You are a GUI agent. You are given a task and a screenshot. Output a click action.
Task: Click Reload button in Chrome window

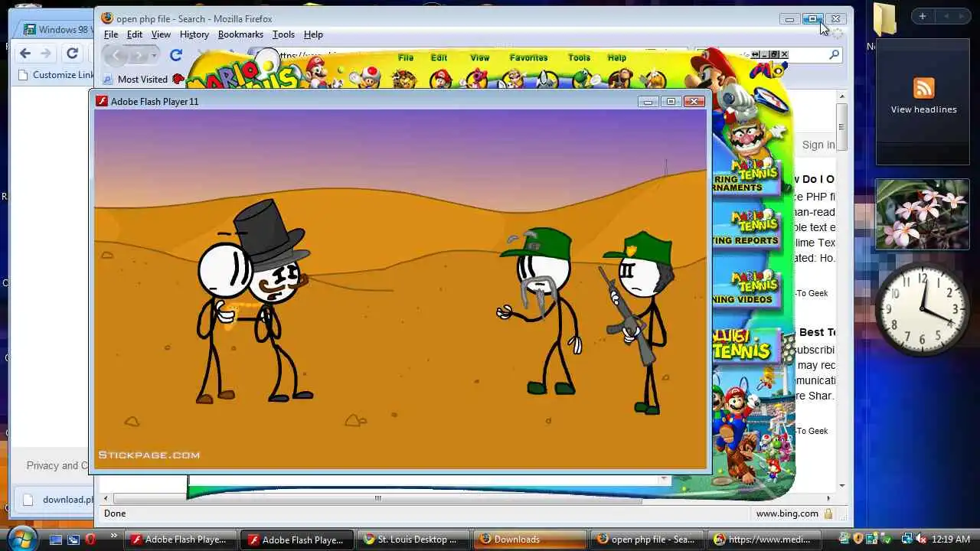72,53
